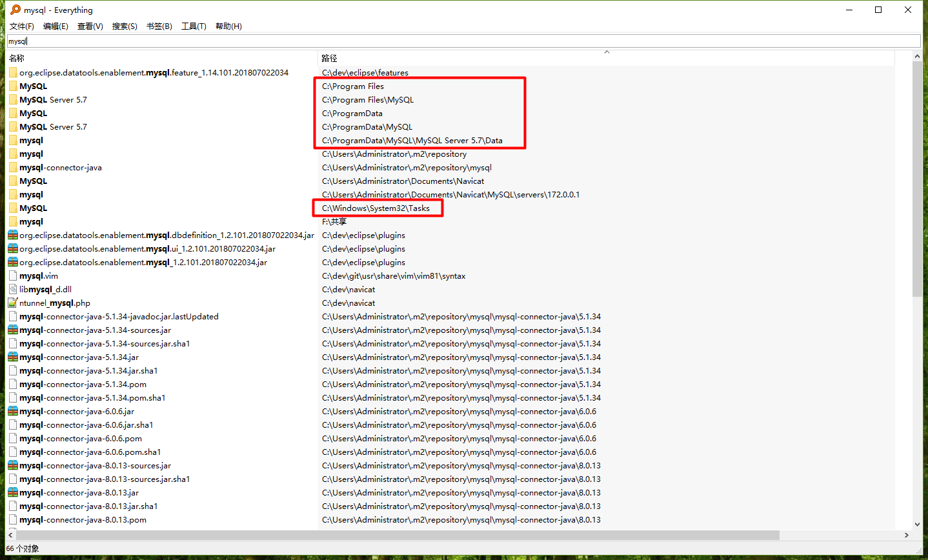Select mysql folder name in servers\172.0.0.1
Image resolution: width=928 pixels, height=560 pixels.
(x=31, y=194)
